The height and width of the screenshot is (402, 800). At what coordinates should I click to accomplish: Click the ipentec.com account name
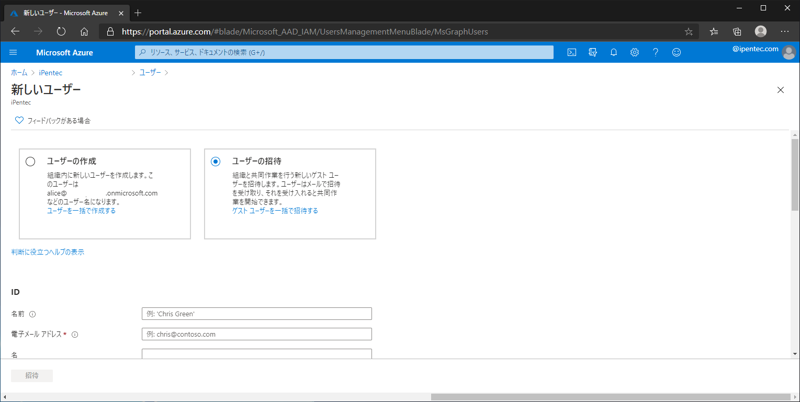[x=755, y=49]
